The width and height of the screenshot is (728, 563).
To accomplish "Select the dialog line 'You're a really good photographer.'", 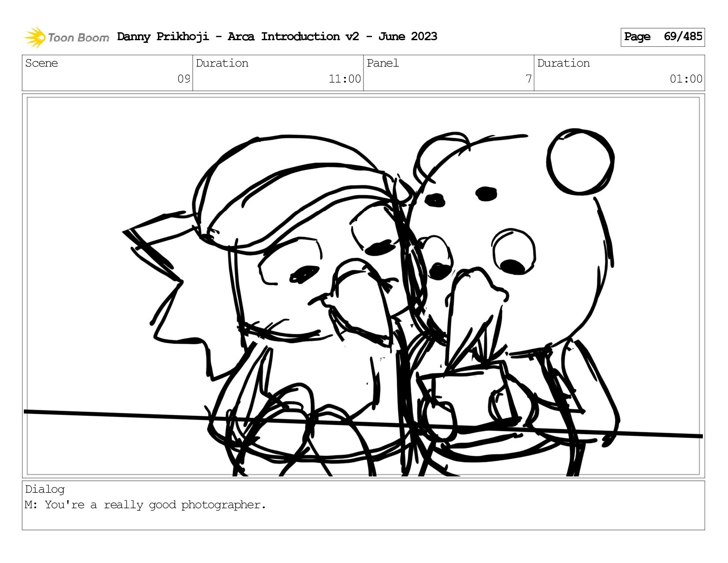I will pos(155,505).
